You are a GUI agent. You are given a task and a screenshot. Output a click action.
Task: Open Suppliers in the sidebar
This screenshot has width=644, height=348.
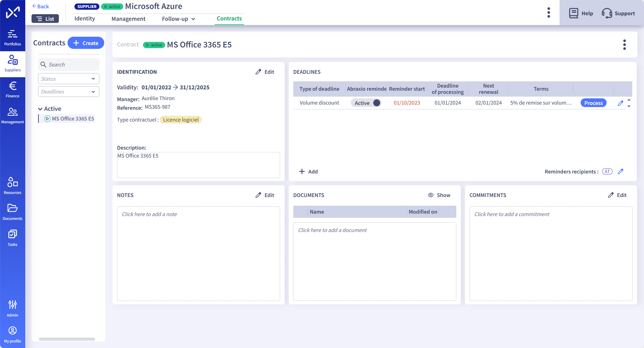(12, 64)
